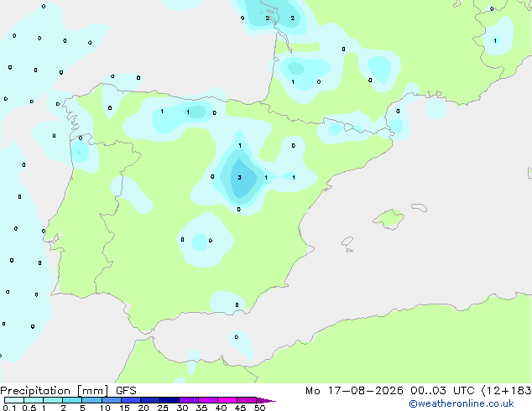Click the legend label "30"
Screen dimensions: 532x411
point(182,408)
